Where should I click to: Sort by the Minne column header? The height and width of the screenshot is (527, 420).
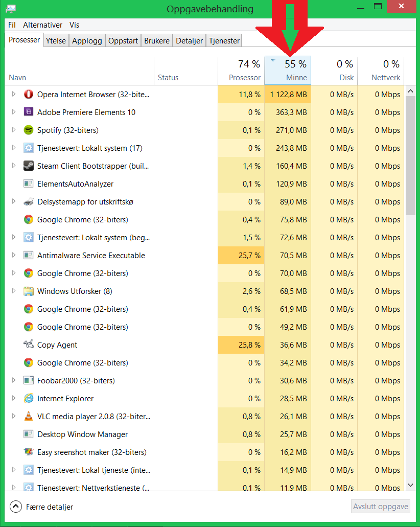tap(288, 71)
